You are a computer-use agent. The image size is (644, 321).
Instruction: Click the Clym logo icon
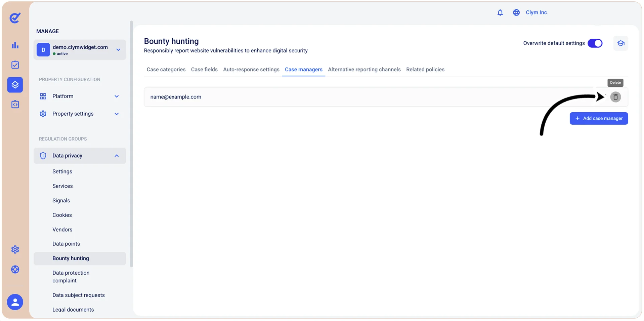(x=15, y=18)
